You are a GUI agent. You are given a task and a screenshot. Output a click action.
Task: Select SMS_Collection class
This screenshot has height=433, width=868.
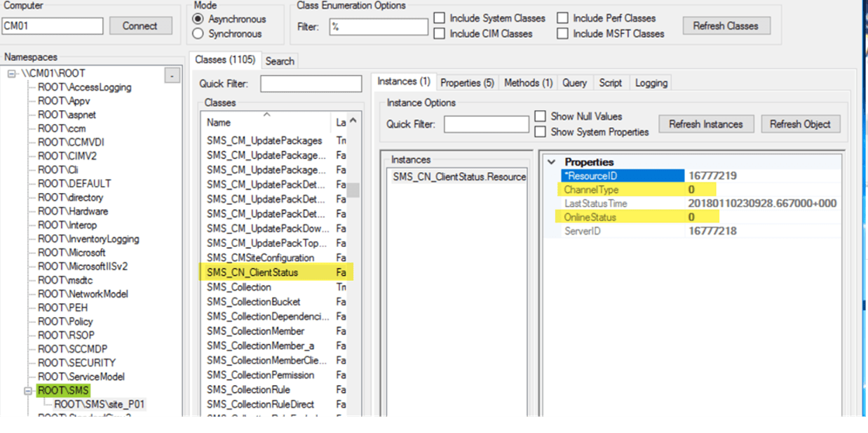click(x=239, y=287)
